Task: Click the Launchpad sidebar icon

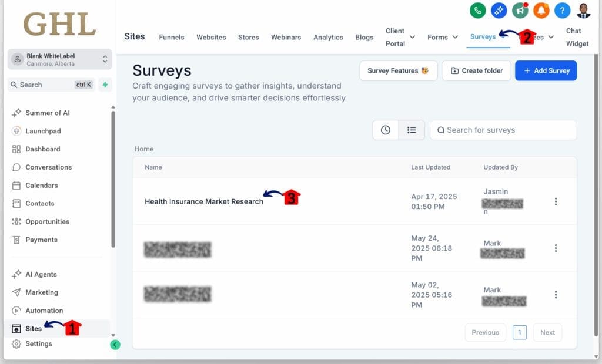Action: pos(16,131)
